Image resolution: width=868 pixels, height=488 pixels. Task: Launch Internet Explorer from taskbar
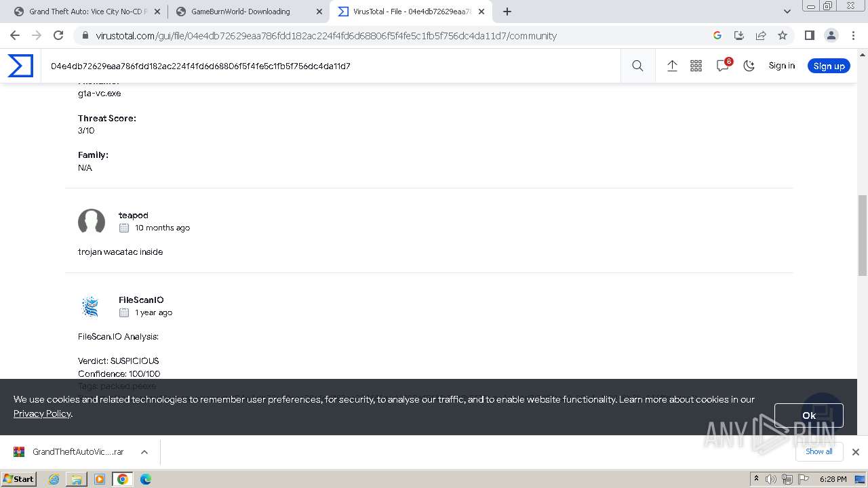point(54,479)
